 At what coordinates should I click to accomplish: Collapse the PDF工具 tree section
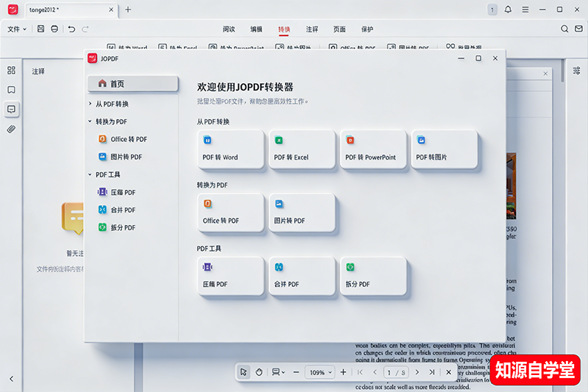click(90, 174)
